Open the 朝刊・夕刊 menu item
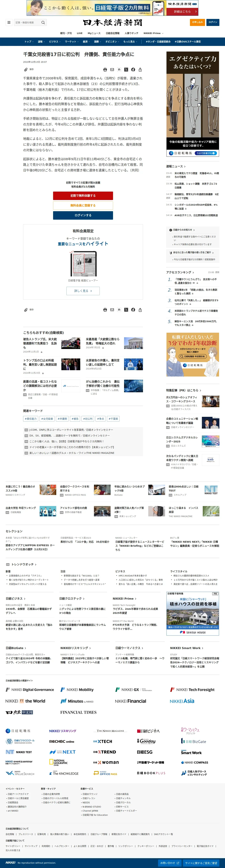Viewport: 225px width, 868px height. point(66,33)
